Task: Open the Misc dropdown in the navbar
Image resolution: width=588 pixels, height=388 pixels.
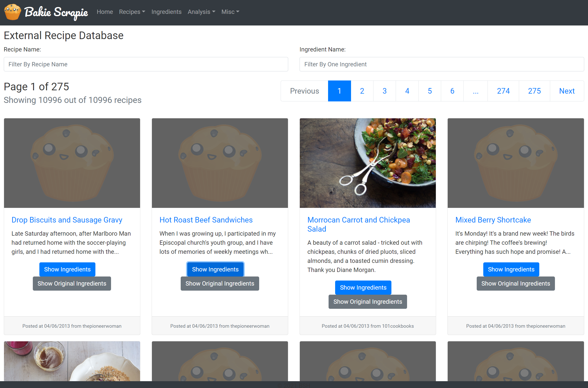Action: (x=230, y=12)
